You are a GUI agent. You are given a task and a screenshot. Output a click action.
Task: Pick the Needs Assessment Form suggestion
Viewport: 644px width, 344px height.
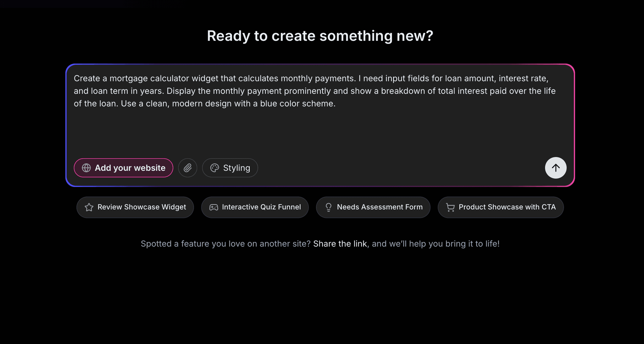pos(379,207)
